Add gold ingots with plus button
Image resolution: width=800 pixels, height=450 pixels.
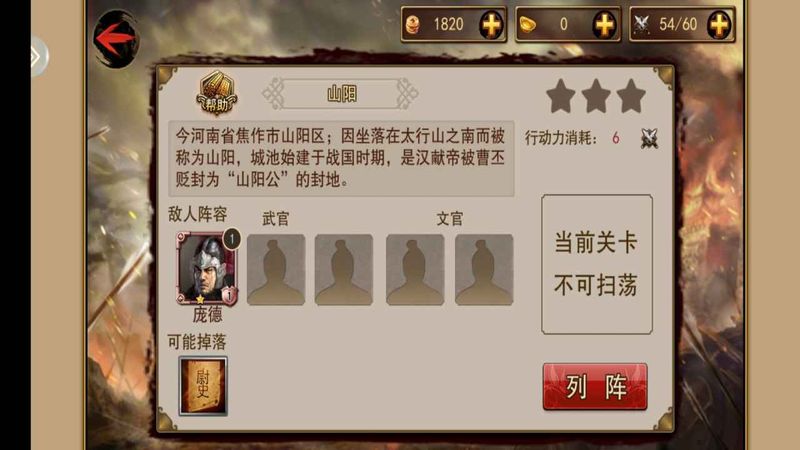605,24
